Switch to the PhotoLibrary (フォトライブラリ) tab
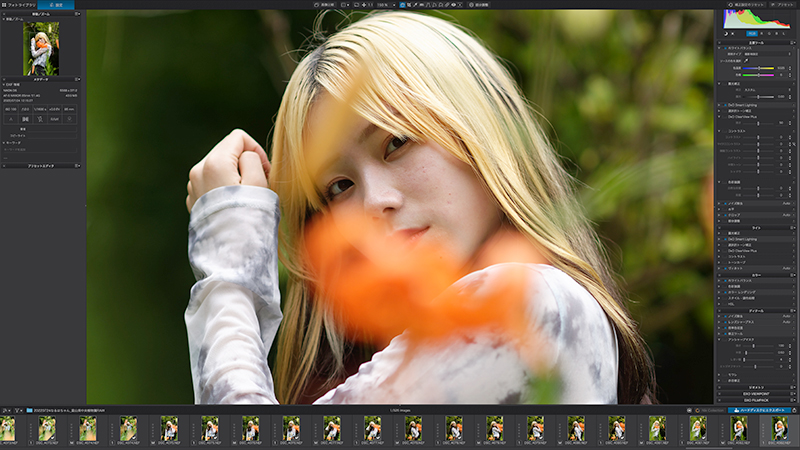The image size is (800, 450). click(x=18, y=5)
